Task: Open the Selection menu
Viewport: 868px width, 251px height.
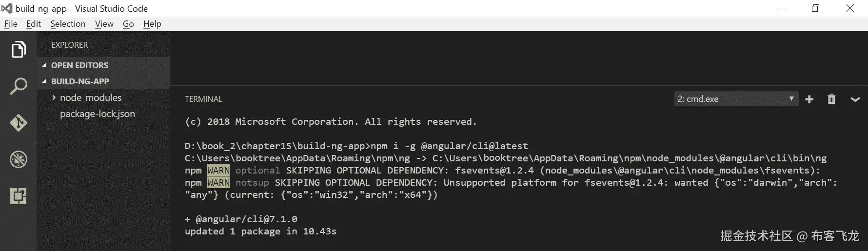Action: tap(68, 24)
